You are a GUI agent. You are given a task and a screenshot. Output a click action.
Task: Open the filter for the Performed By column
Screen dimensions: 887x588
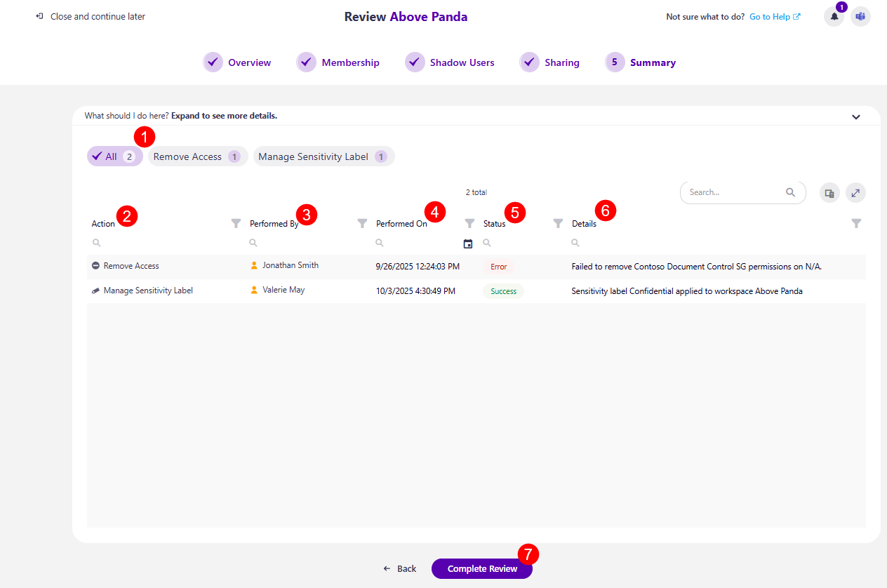coord(363,223)
